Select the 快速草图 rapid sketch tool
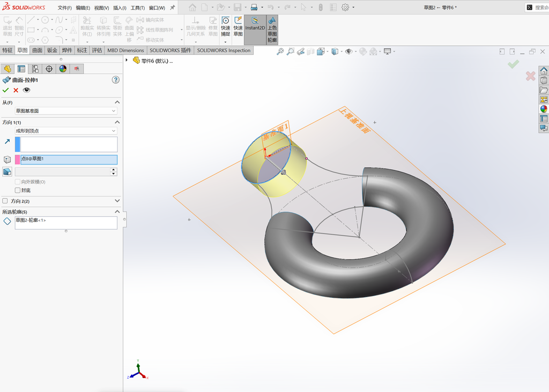The height and width of the screenshot is (392, 549). tap(238, 27)
